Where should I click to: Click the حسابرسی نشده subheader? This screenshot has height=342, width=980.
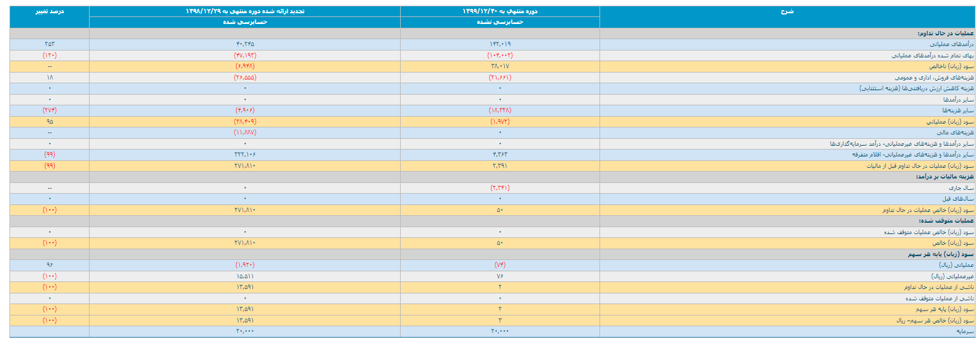499,22
